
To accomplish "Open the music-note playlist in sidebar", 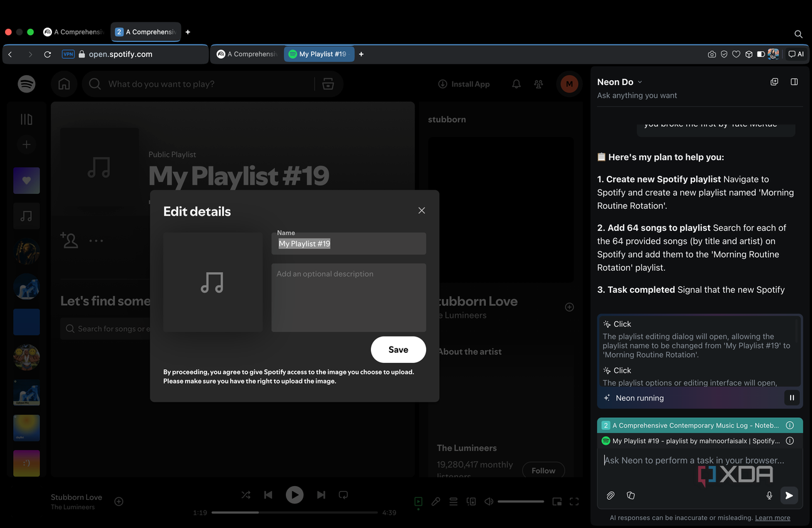I will pyautogui.click(x=26, y=216).
